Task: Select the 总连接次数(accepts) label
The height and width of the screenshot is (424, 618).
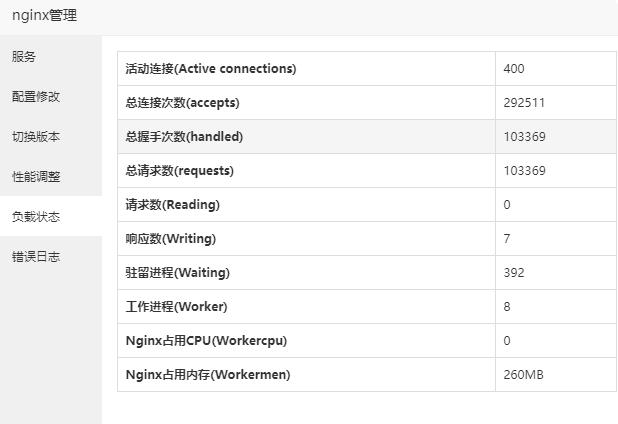Action: point(182,102)
